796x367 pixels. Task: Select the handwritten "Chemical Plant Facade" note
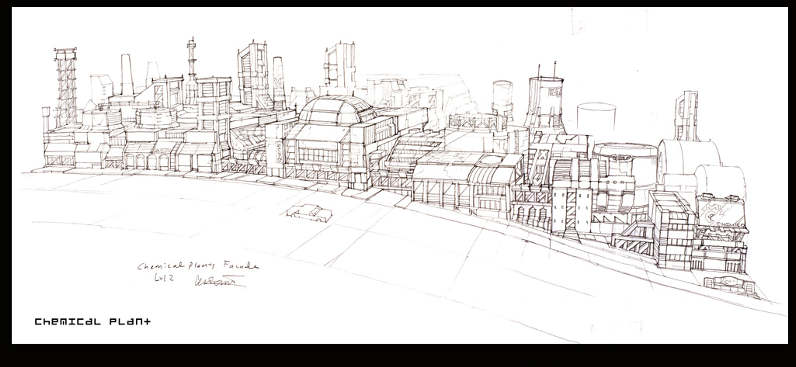pyautogui.click(x=198, y=266)
